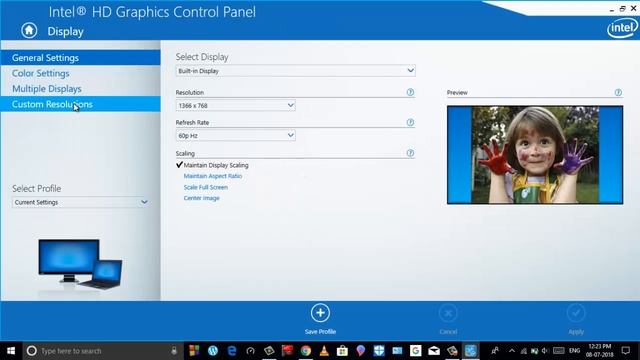Click the clock showing 12:23 PM
This screenshot has width=640, height=360.
(600, 351)
